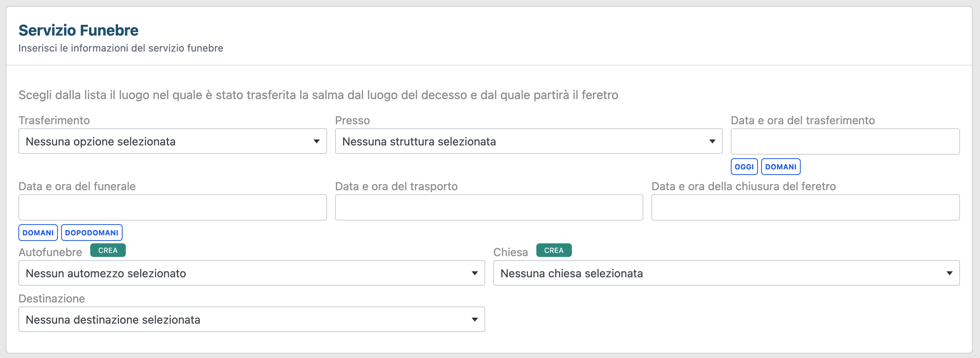The height and width of the screenshot is (358, 980).
Task: Open the Autofunebre vehicle dropdown
Action: coord(251,273)
